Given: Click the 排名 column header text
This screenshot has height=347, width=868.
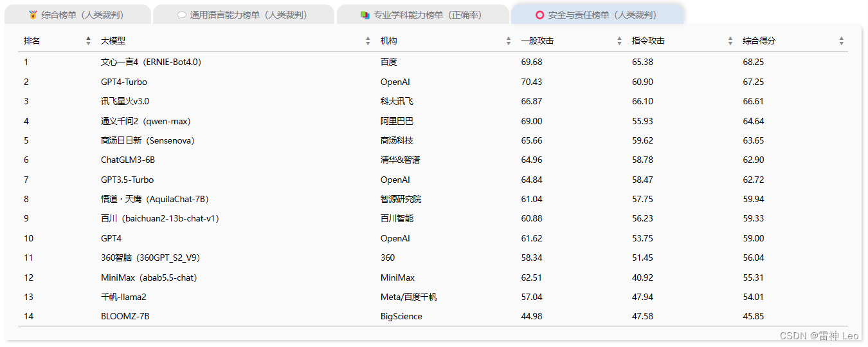Looking at the screenshot, I should point(32,41).
